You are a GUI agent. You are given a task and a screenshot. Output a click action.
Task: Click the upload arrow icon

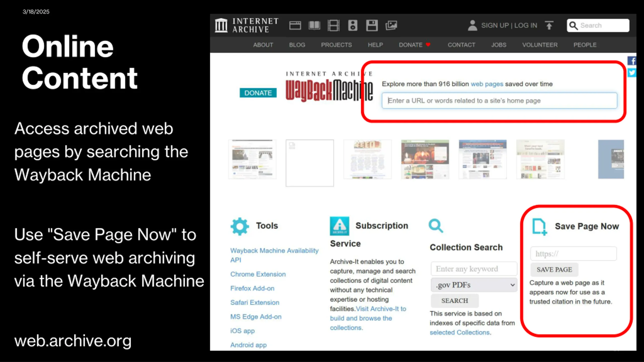coord(549,25)
